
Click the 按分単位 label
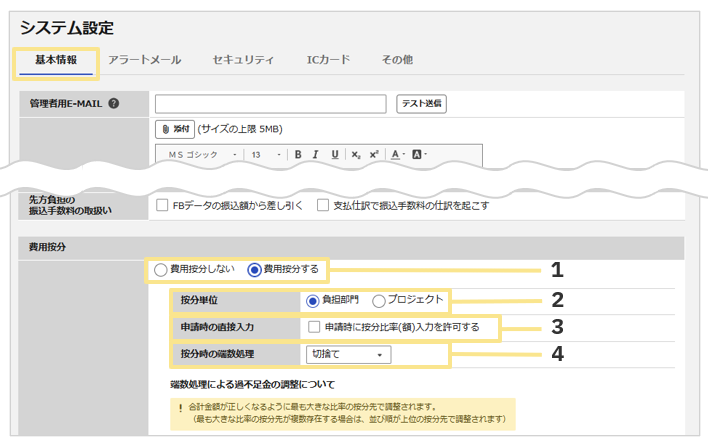[x=199, y=300]
